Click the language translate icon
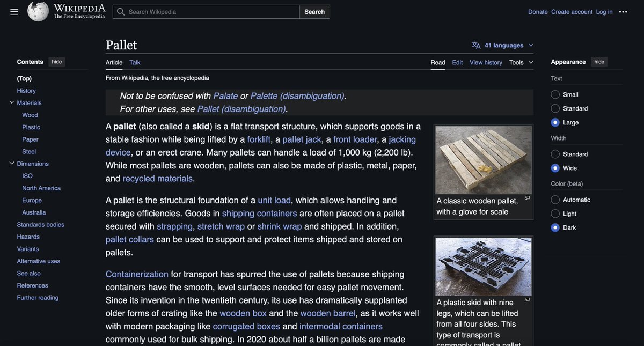The image size is (644, 346). point(476,46)
